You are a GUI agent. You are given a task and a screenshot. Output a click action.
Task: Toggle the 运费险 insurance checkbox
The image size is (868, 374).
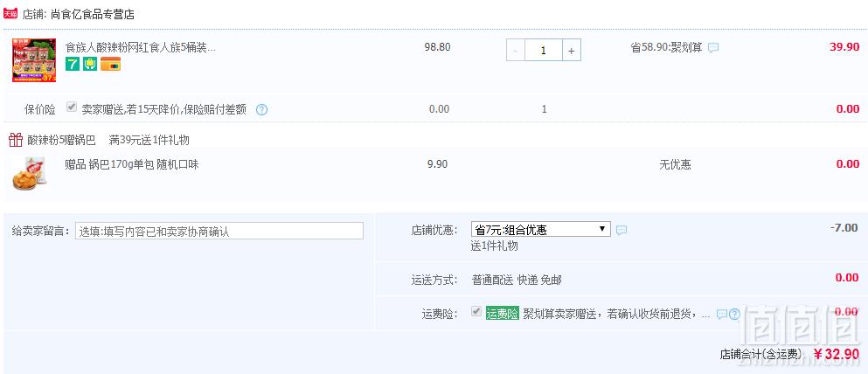pos(476,312)
